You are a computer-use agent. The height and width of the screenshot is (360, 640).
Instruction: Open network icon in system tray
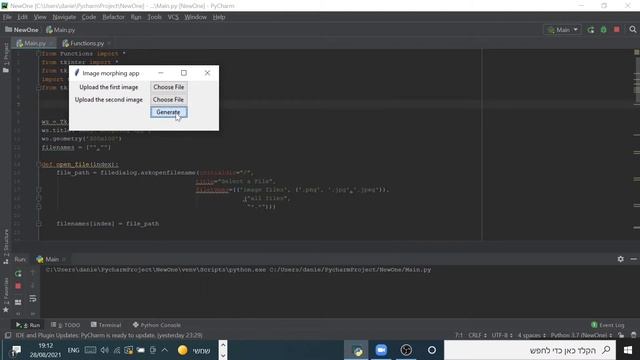click(x=117, y=350)
